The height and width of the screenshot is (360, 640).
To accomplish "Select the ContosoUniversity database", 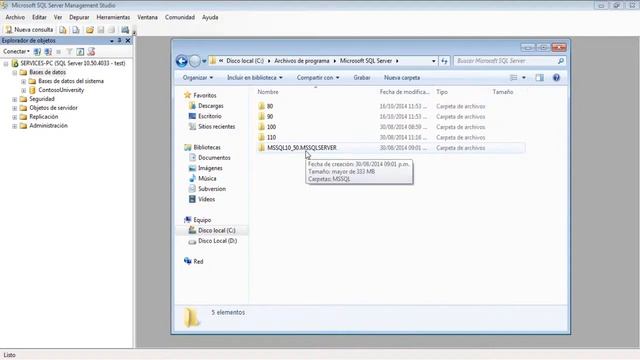I will click(x=61, y=90).
